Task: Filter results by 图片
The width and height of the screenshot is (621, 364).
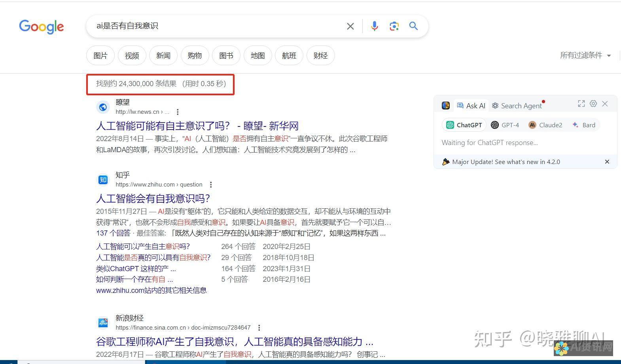Action: click(100, 56)
